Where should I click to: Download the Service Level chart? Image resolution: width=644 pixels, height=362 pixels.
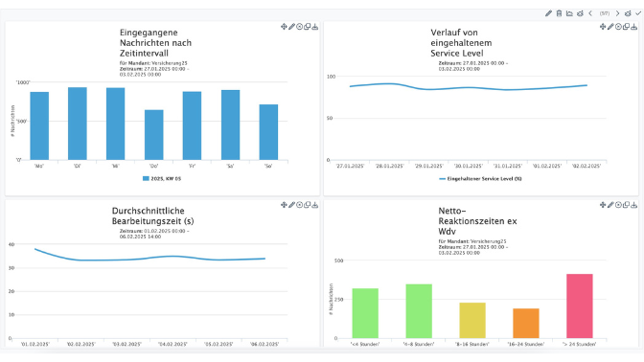point(633,27)
